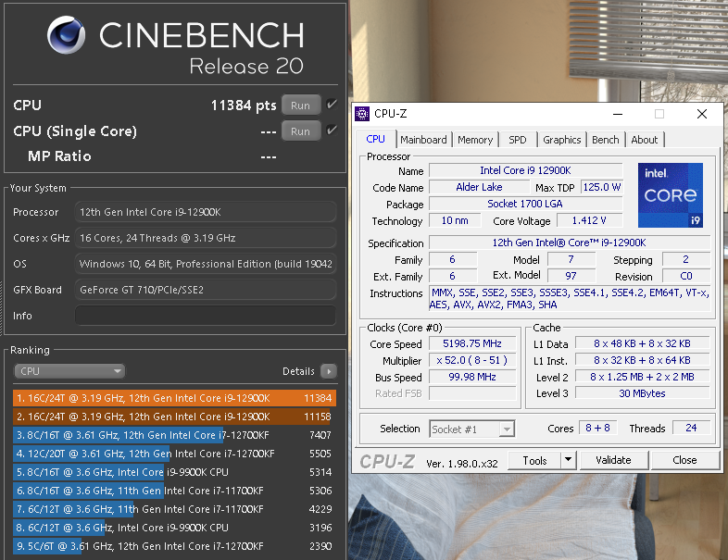The height and width of the screenshot is (560, 728).
Task: Select ranking row 5 8C/16T i9-9900K
Action: coord(174,472)
